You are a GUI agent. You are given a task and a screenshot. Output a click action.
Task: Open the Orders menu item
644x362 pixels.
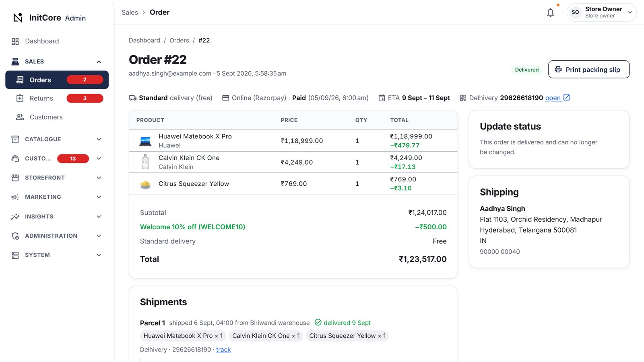click(57, 80)
